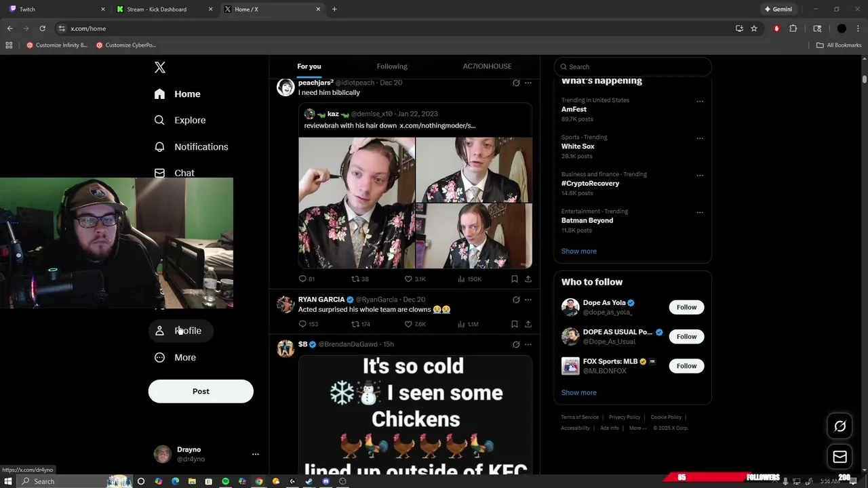
Task: Follow DOPE AS USUAL Podcast
Action: pos(686,336)
